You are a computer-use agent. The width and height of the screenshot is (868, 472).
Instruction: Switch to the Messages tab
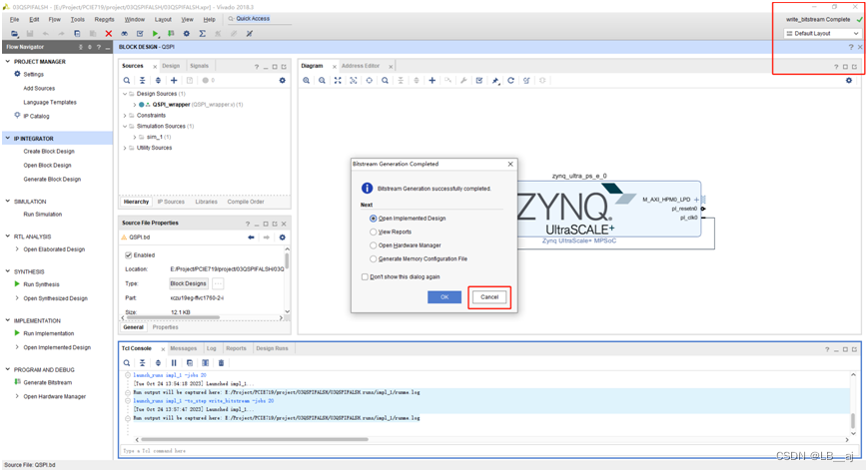(183, 348)
